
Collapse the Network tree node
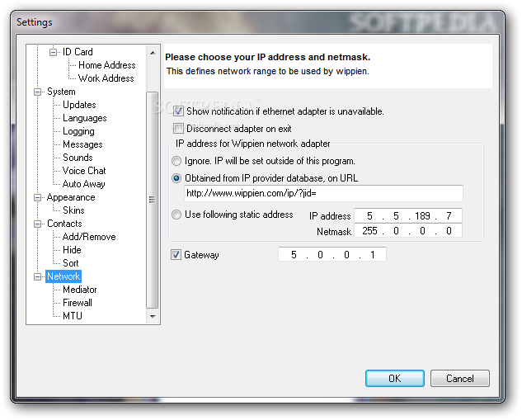38,276
